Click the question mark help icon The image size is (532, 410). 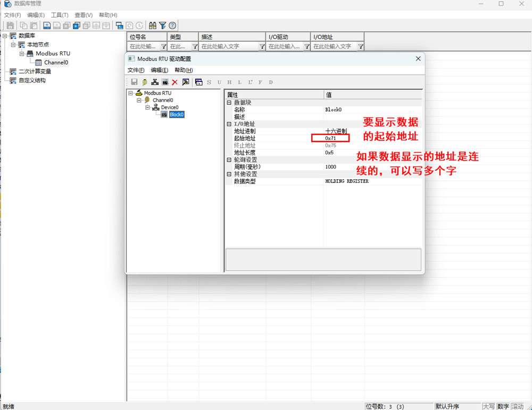tap(172, 26)
